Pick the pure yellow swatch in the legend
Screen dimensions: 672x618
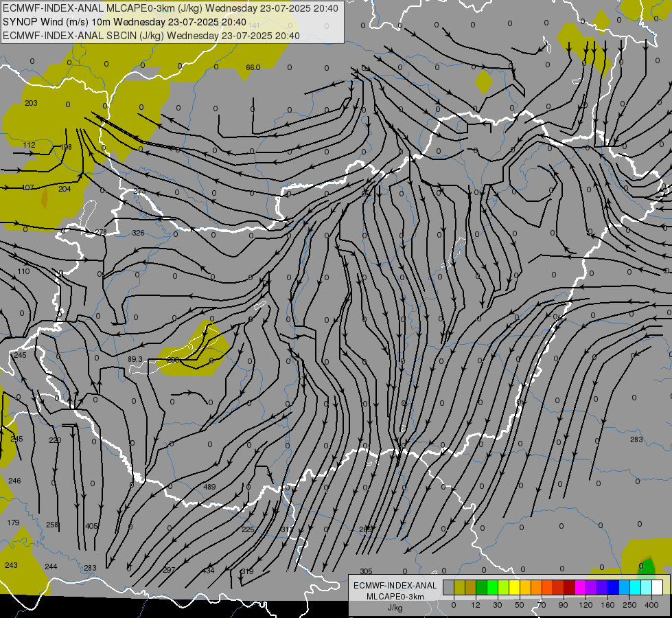514,587
